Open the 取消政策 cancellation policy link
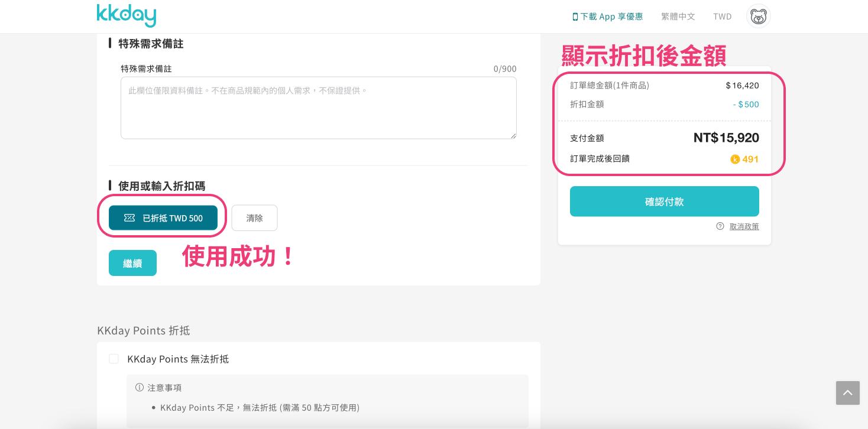The height and width of the screenshot is (429, 868). [743, 226]
